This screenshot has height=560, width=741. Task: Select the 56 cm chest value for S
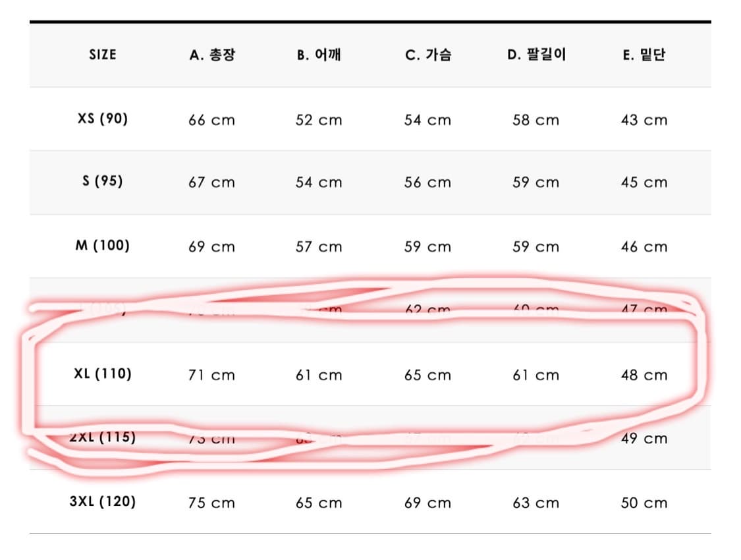coord(427,183)
